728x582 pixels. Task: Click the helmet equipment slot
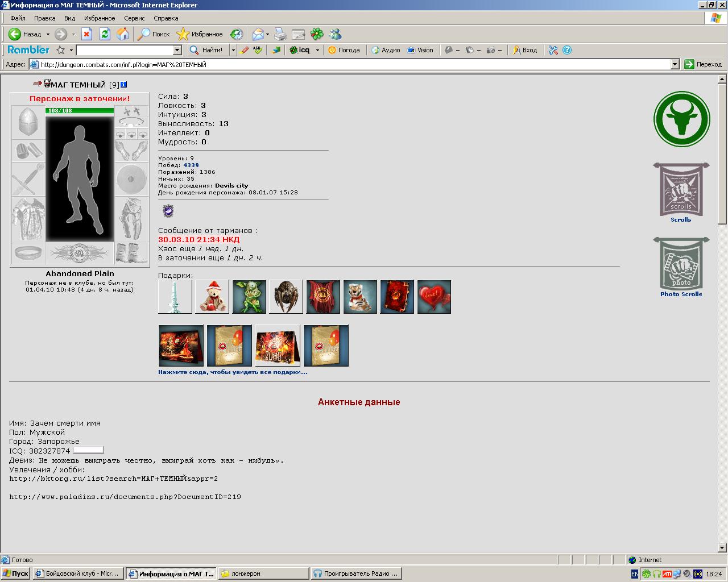pyautogui.click(x=28, y=122)
